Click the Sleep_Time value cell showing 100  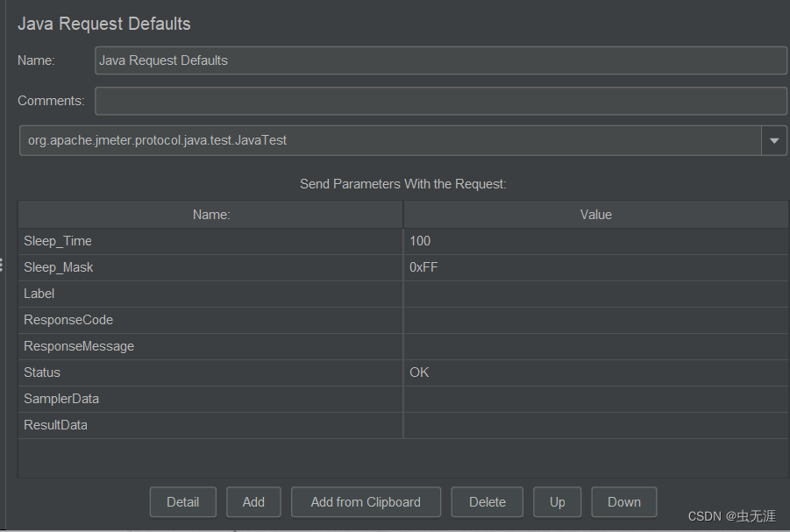(x=594, y=241)
